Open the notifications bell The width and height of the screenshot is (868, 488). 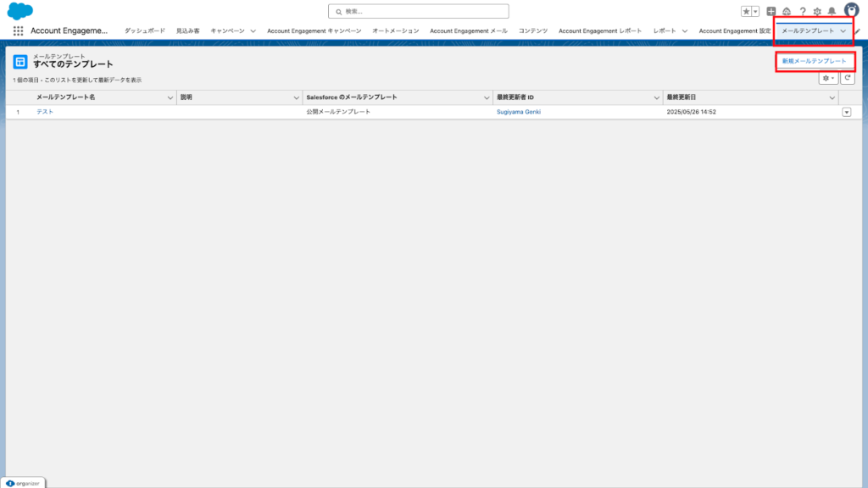coord(832,11)
